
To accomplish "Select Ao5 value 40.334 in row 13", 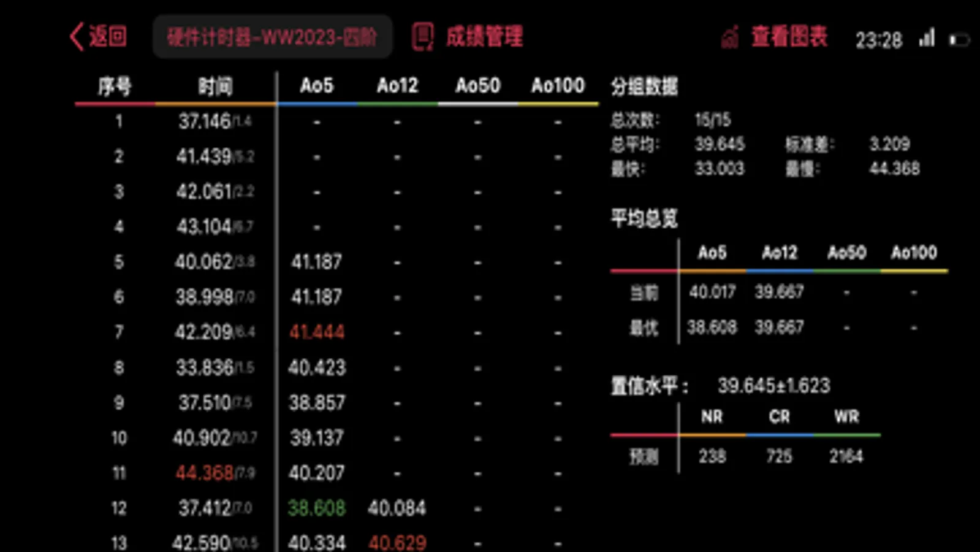I will pyautogui.click(x=317, y=543).
